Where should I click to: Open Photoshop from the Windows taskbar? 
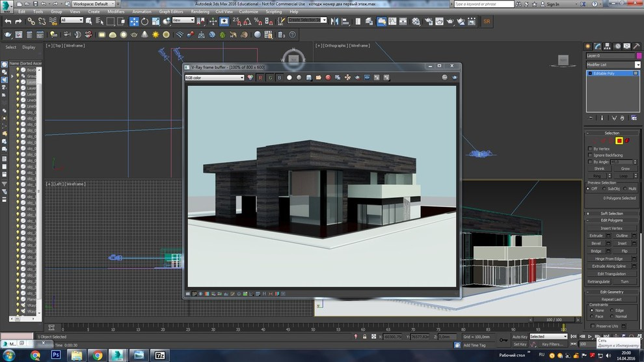(56, 355)
